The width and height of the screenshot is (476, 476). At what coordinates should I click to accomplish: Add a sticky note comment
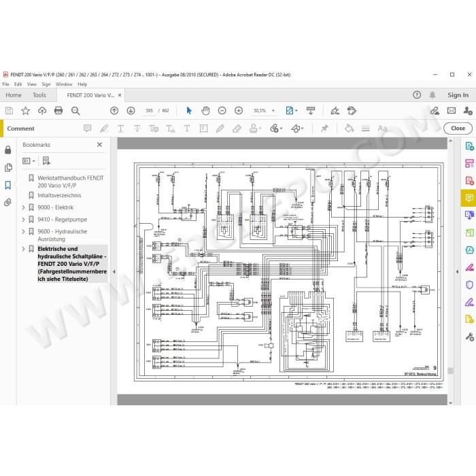tap(88, 129)
